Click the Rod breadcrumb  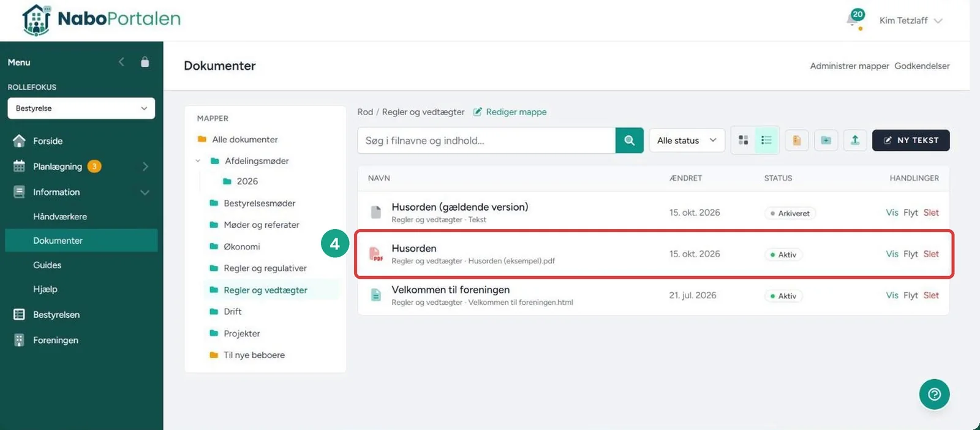click(365, 112)
